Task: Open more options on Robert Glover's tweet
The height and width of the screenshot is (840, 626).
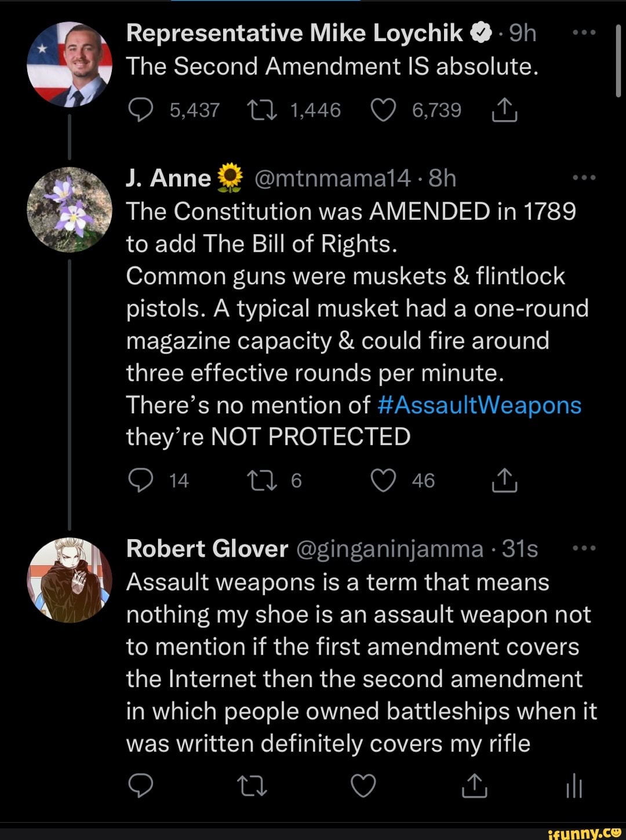Action: point(585,548)
